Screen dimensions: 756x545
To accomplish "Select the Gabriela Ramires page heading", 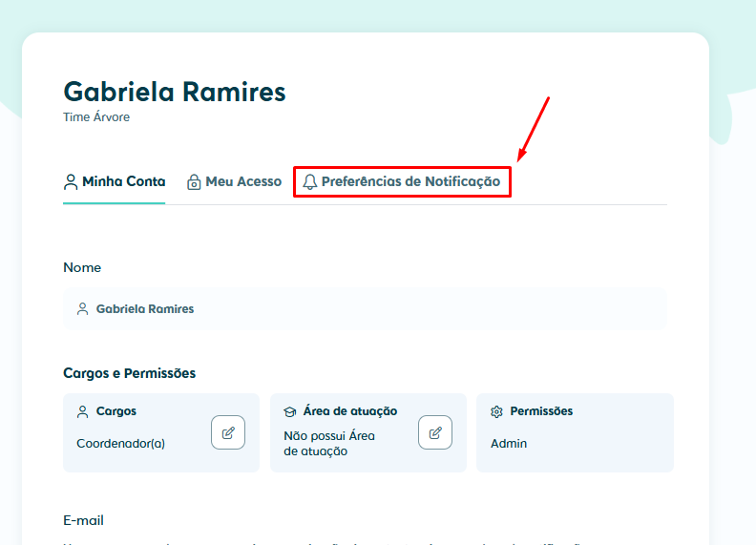I will coord(175,92).
